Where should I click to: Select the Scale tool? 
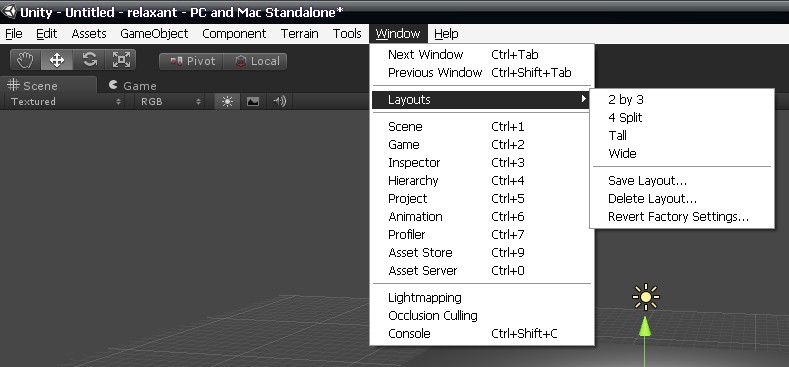[x=121, y=60]
